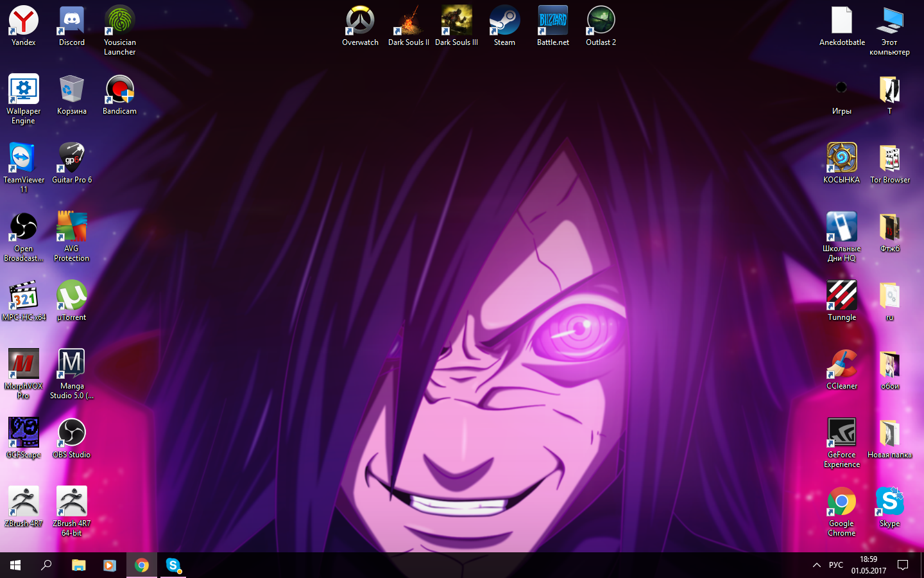Click the Tor Browser folder icon

coord(890,164)
